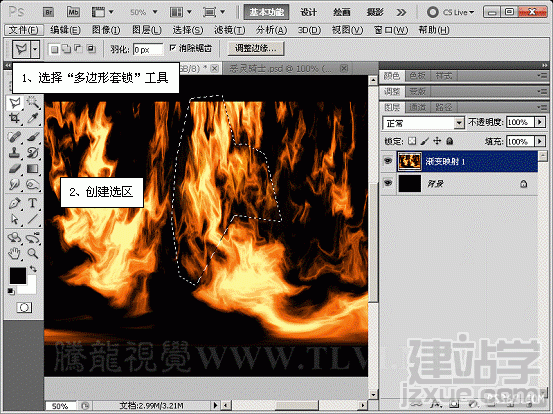Hide the 背景 layer with eye icon
This screenshot has width=553, height=414.
[x=388, y=183]
